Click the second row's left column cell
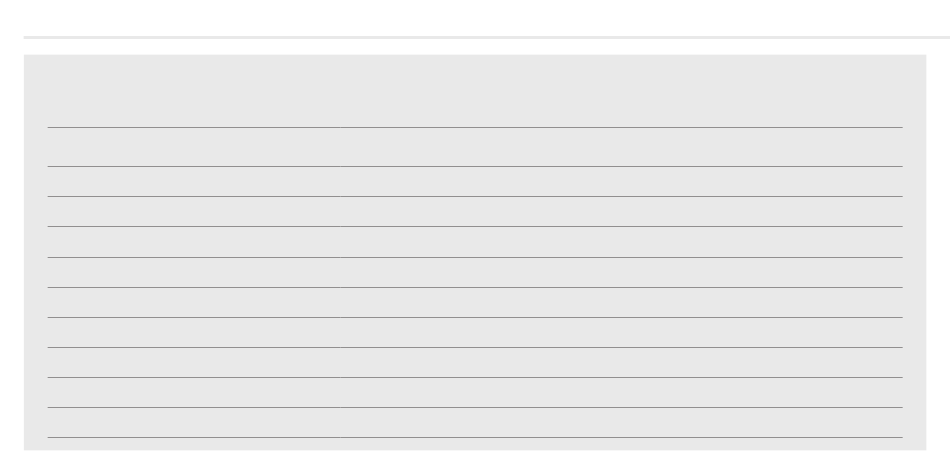Screen dimensions: 950x475 (194, 181)
